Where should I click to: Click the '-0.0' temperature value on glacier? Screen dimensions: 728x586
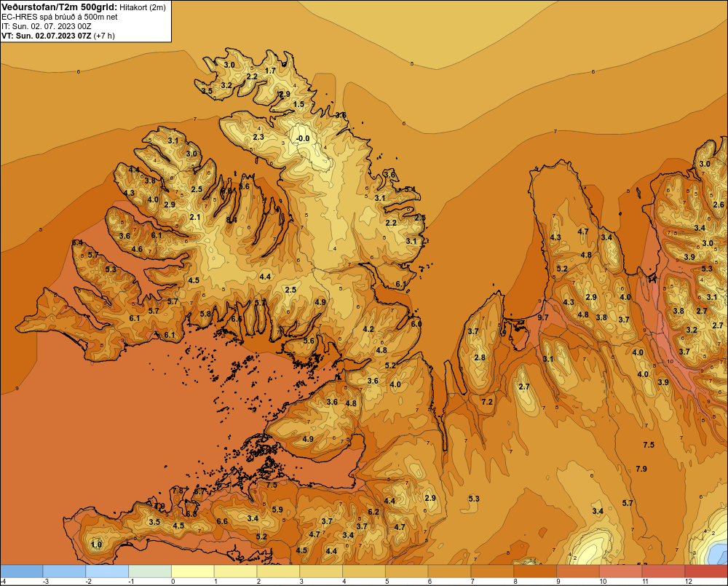click(303, 138)
